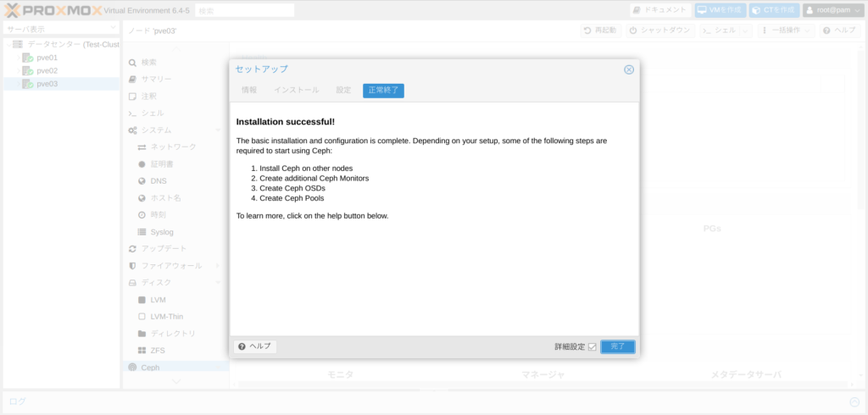Viewport: 868px width, 415px height.
Task: Click the toolbar ヘルプ button
Action: click(840, 30)
